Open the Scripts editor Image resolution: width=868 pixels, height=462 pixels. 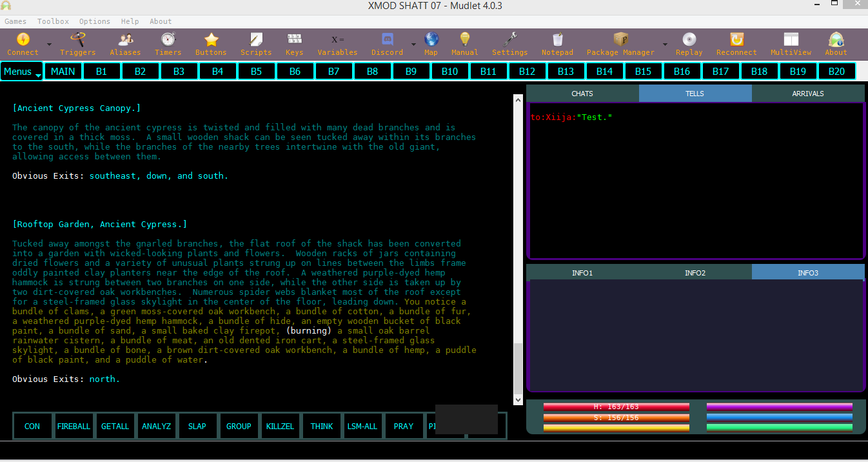point(256,45)
